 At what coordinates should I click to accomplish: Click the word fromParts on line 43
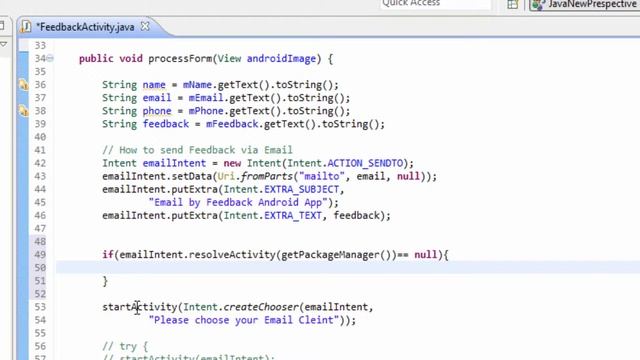(267, 176)
